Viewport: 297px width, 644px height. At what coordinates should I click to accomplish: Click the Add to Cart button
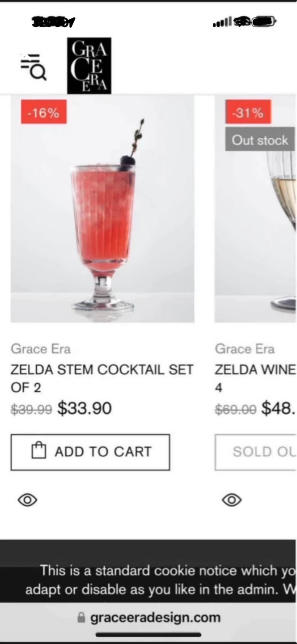90,452
